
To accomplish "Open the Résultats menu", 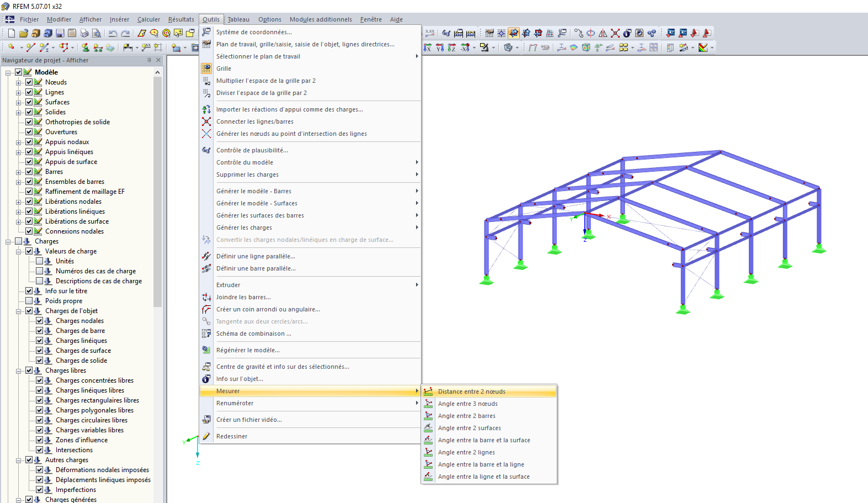I will 181,19.
